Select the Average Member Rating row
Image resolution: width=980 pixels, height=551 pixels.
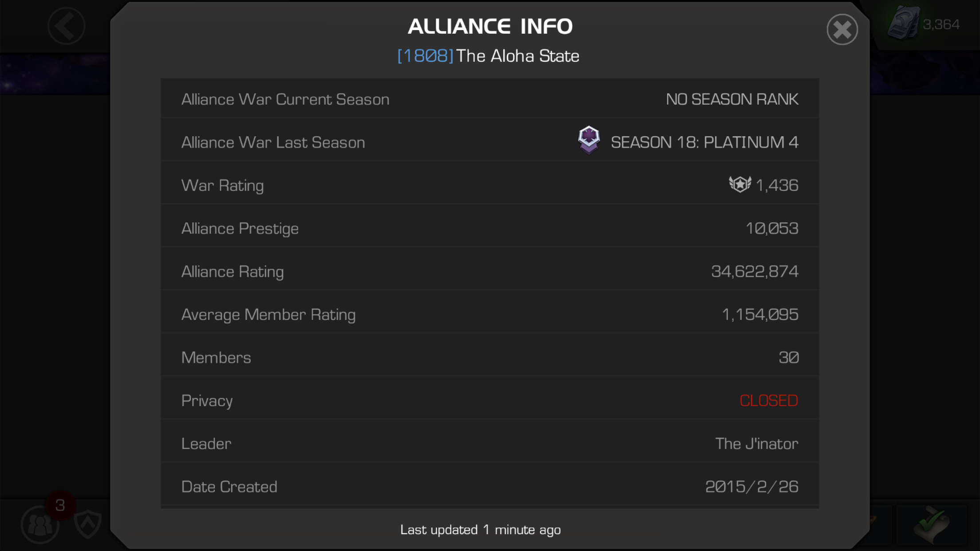(490, 314)
